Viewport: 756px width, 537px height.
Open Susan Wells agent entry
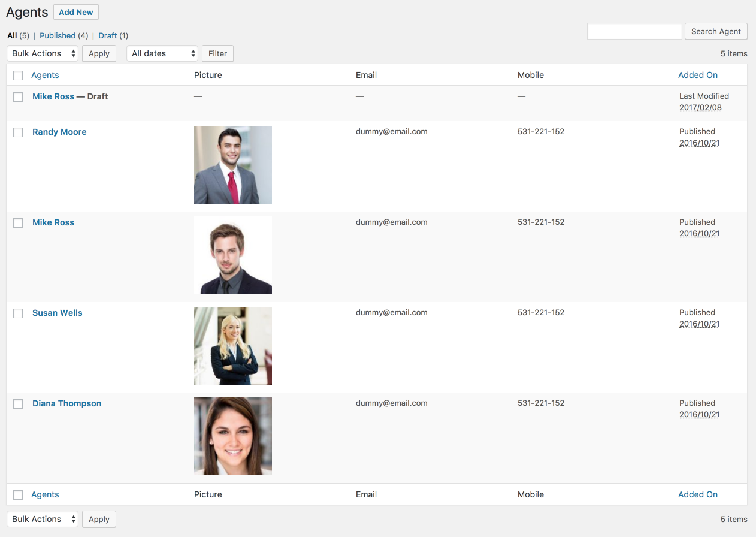(x=58, y=313)
